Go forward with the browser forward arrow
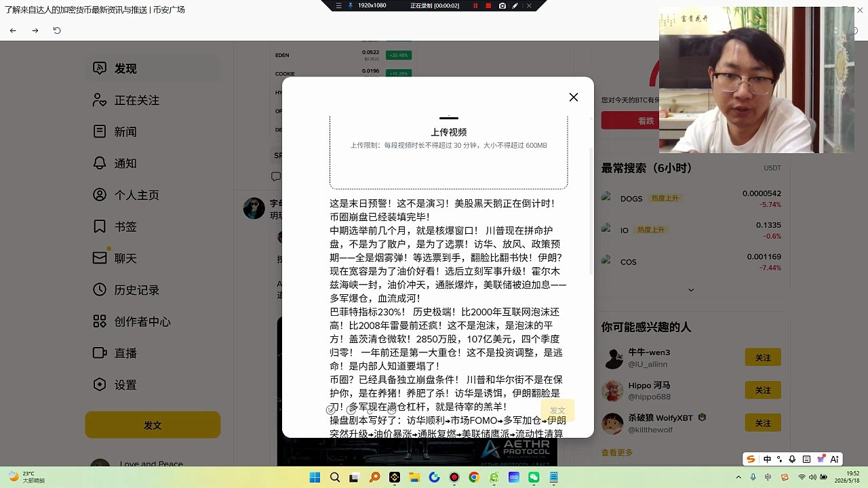868x488 pixels. [x=35, y=30]
